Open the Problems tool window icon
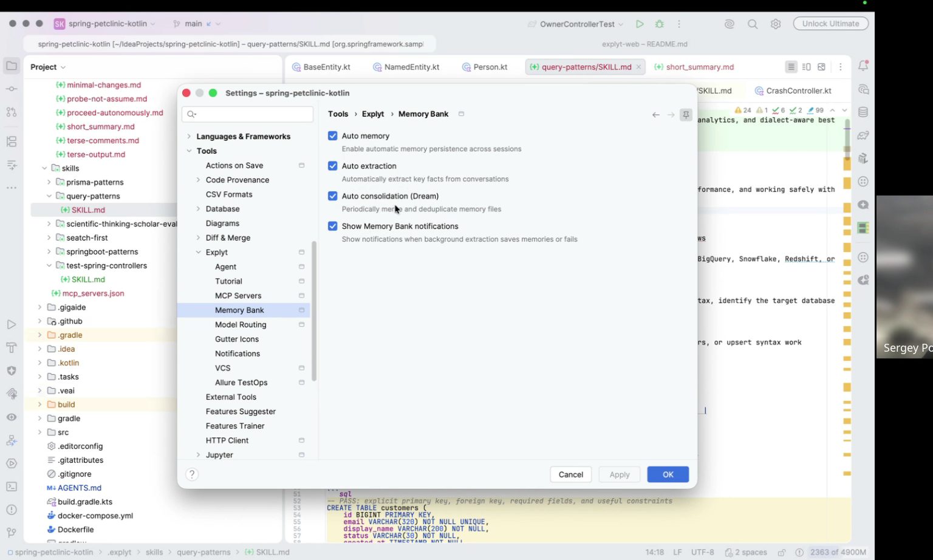 [x=12, y=510]
